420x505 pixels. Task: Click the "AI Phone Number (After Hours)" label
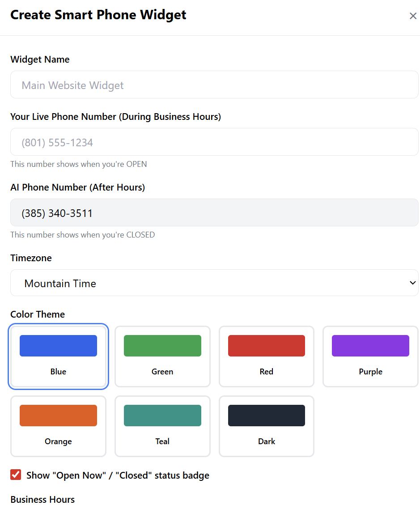(x=77, y=187)
